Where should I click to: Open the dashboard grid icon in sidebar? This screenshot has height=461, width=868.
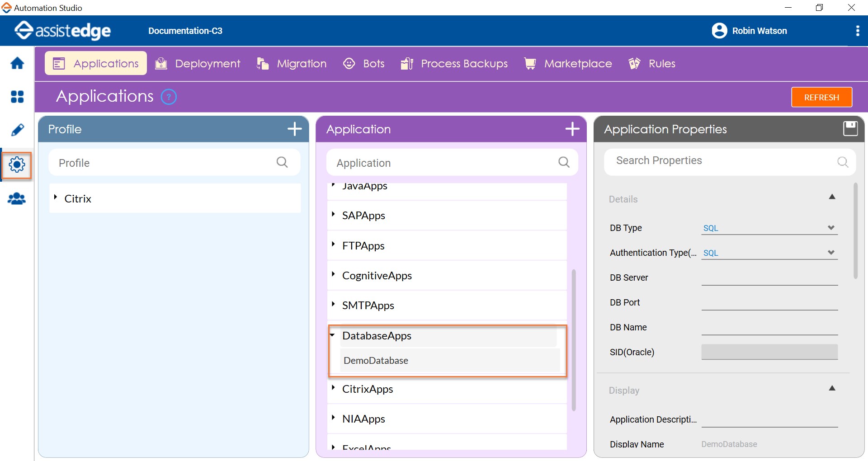[x=17, y=97]
